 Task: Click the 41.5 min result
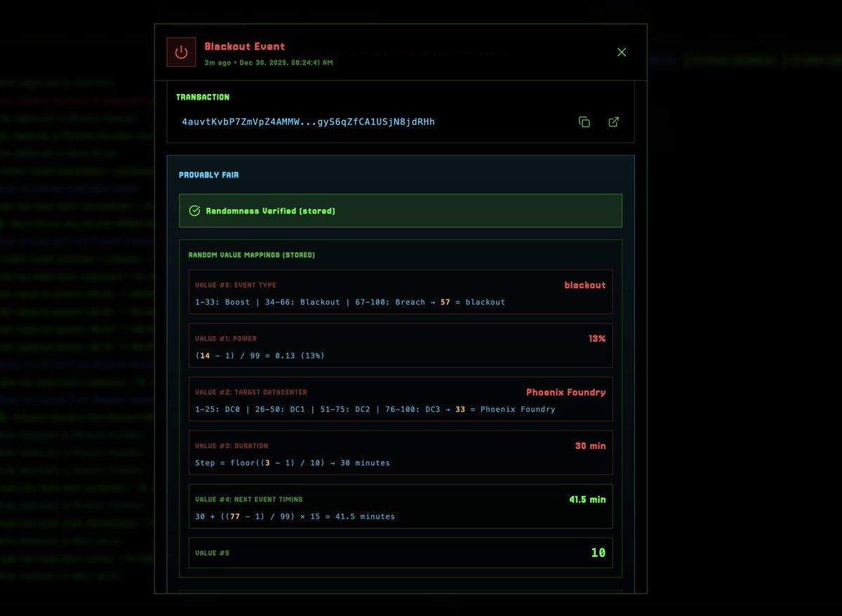[587, 500]
